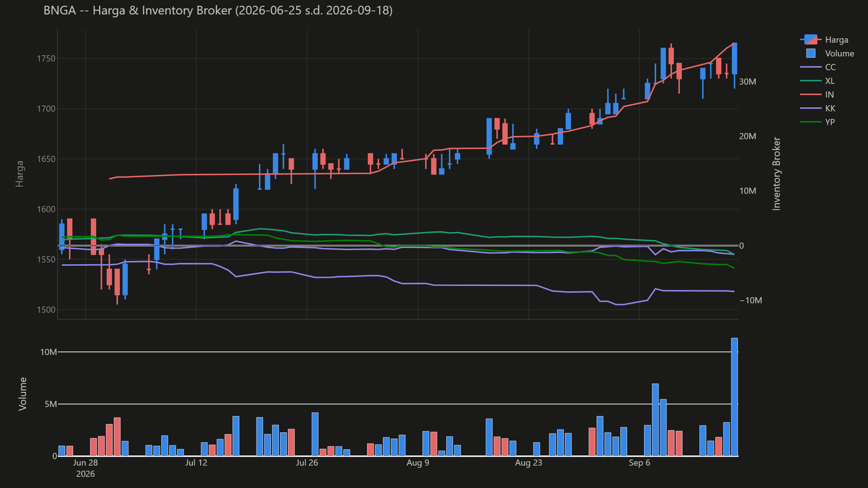Screen dimensions: 868x488
Task: Click the 30M inventory axis tick label
Action: (x=748, y=82)
